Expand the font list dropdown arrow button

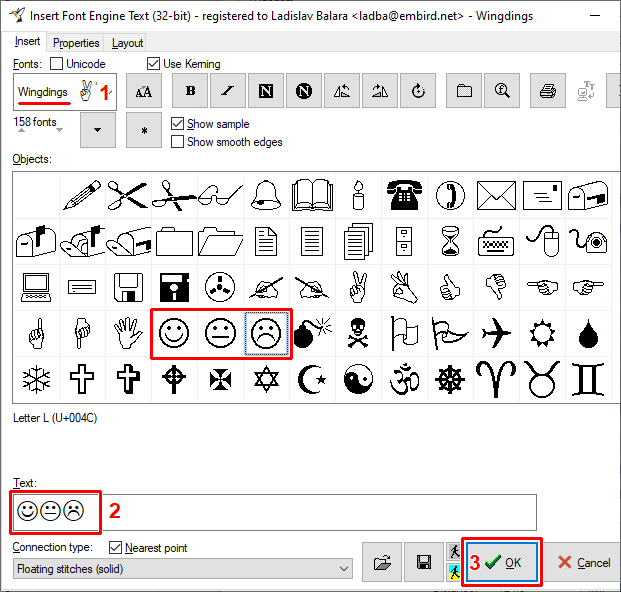(x=97, y=130)
